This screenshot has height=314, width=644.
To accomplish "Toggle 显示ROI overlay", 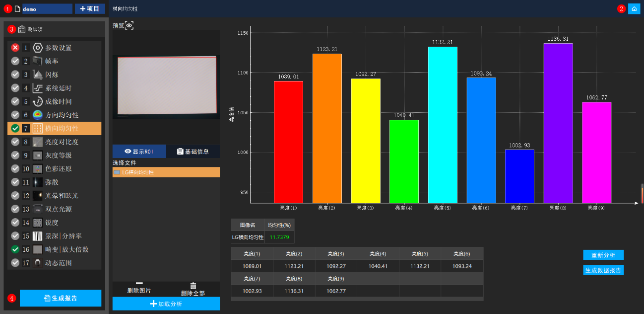I will click(x=139, y=152).
